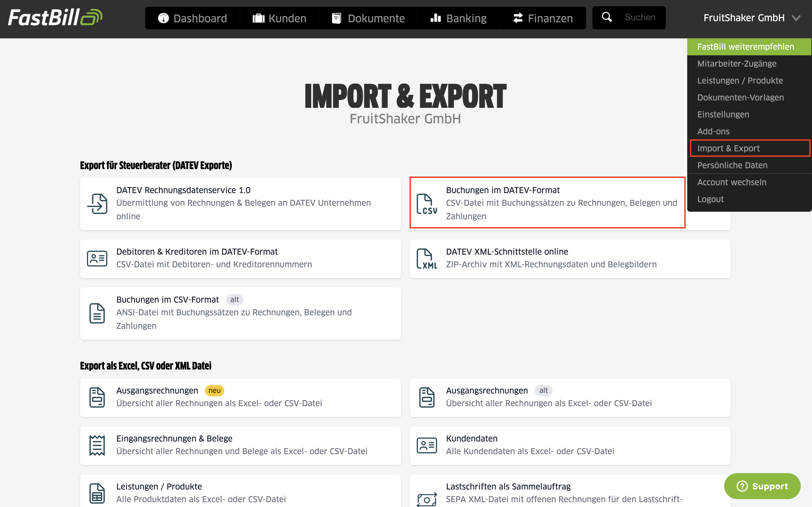Choose Account wechseln in menu
812x507 pixels.
749,182
